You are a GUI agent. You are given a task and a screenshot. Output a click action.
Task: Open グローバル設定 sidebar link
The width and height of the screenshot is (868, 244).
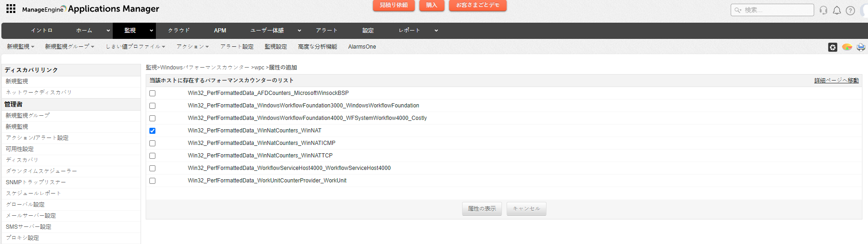[25, 205]
